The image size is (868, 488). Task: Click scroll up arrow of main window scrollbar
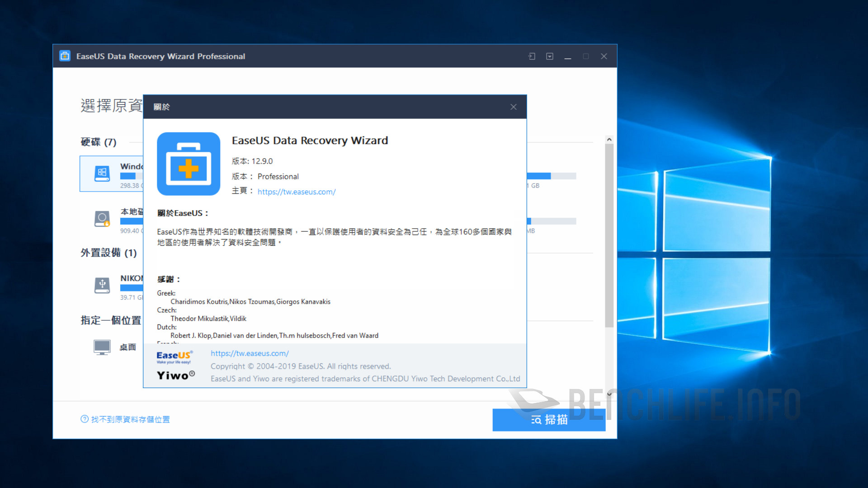(609, 140)
